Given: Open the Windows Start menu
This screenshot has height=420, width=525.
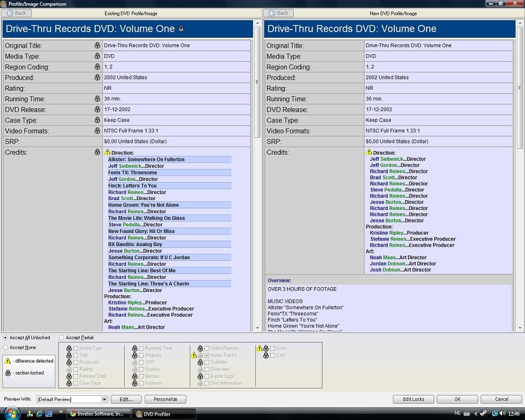Looking at the screenshot, I should click(x=12, y=413).
